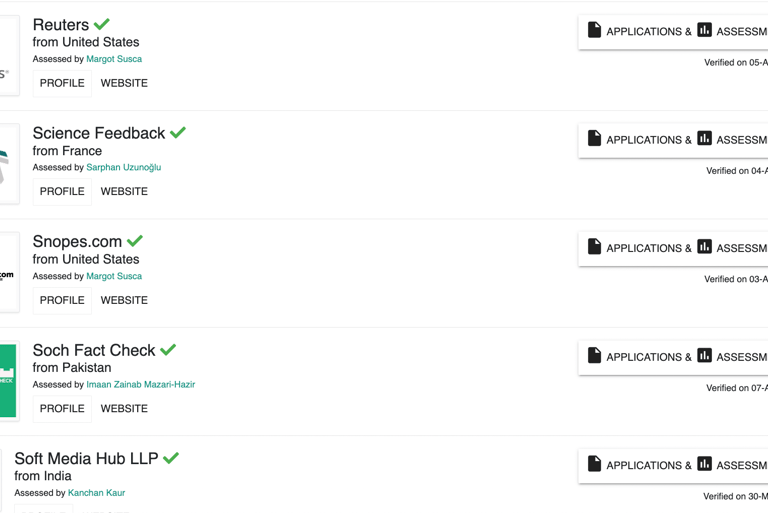Open Imaan Zainab Mazari-Hazir assessor link
The image size is (768, 513).
click(141, 385)
